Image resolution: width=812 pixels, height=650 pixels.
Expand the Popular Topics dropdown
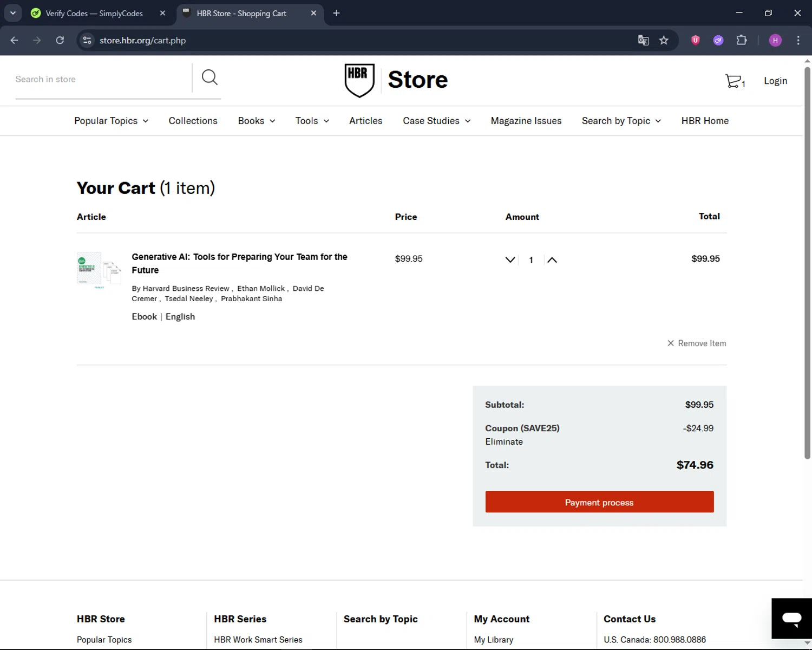(x=111, y=121)
